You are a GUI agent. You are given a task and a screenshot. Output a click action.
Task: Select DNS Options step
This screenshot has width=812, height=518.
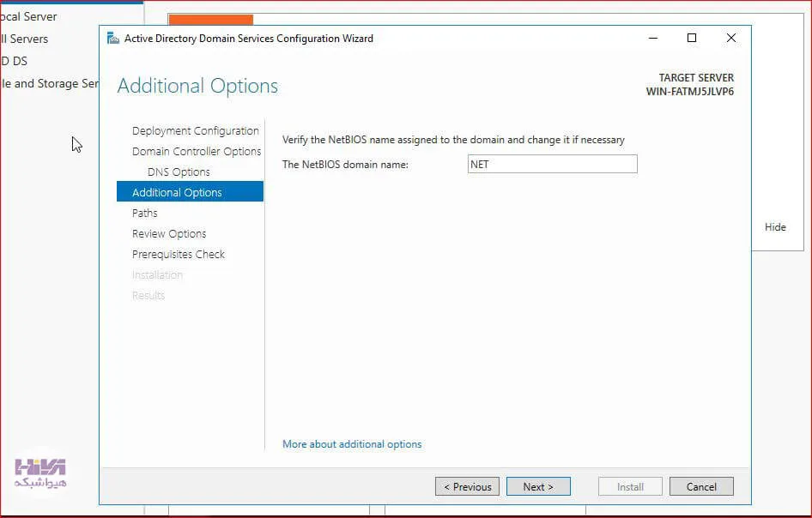pos(179,172)
